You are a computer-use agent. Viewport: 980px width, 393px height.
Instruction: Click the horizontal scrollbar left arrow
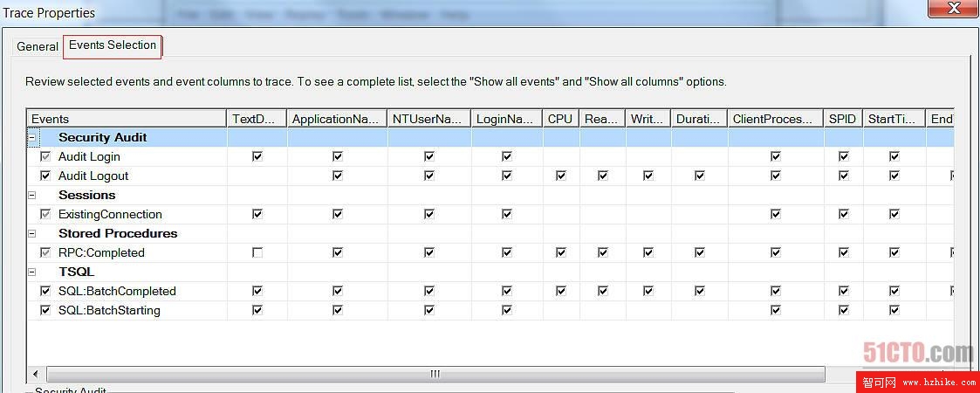[36, 375]
